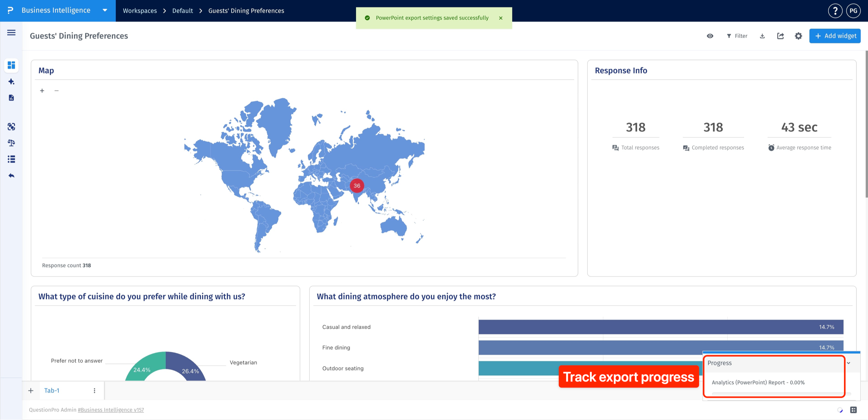Click the red 36 map cluster marker
868x420 pixels.
357,186
